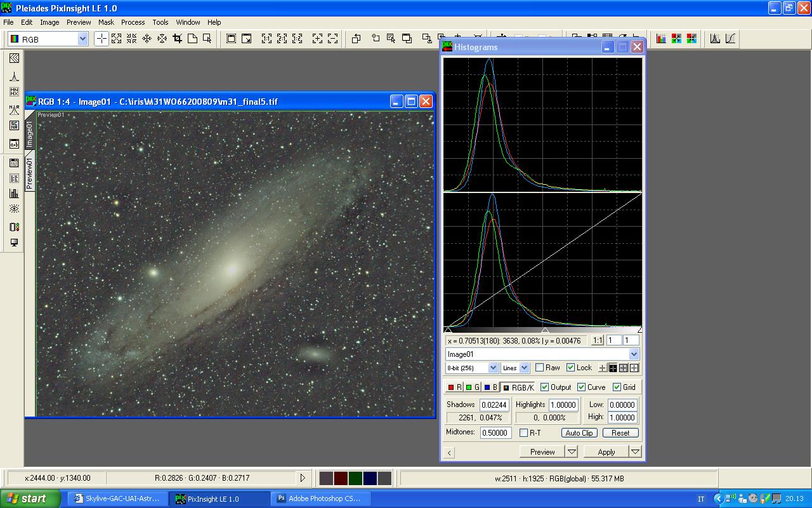Screen dimensions: 812x508
Task: Expand the Preview button arrow menu
Action: coord(572,451)
